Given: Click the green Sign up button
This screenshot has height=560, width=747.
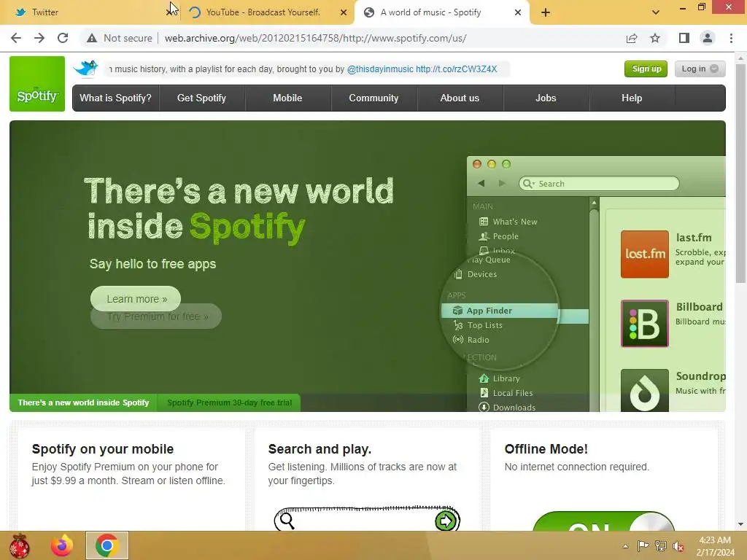Looking at the screenshot, I should pos(646,69).
